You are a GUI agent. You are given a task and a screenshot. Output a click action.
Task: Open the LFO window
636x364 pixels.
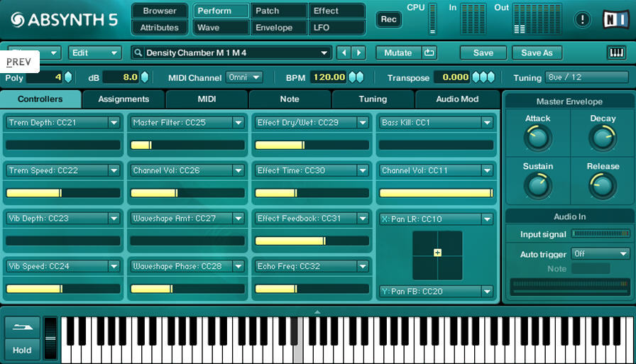[x=336, y=28]
